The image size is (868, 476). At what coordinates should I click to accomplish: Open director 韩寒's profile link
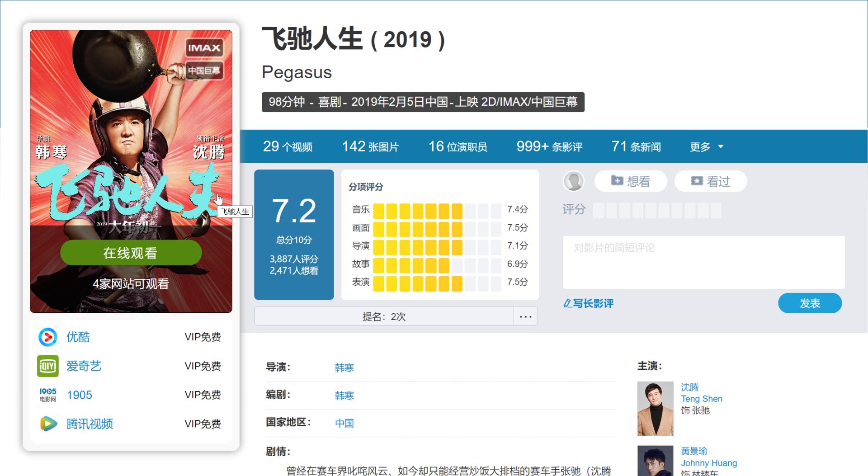(344, 368)
